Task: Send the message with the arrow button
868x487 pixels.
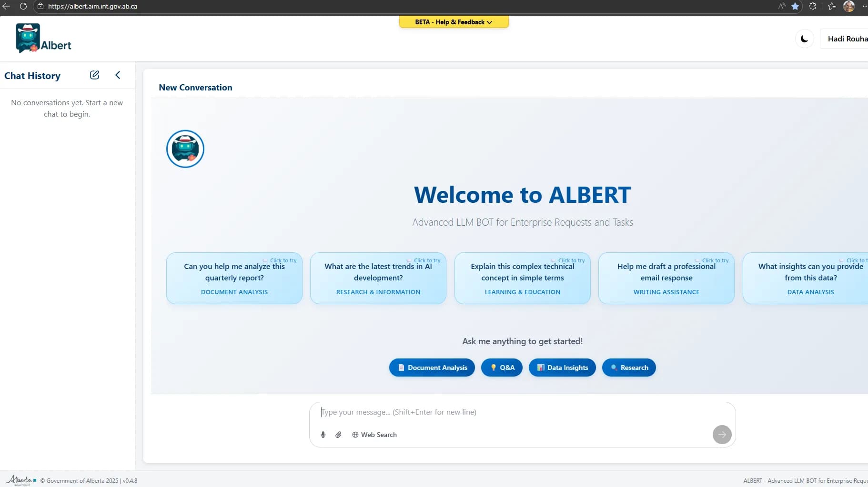Action: click(x=721, y=435)
